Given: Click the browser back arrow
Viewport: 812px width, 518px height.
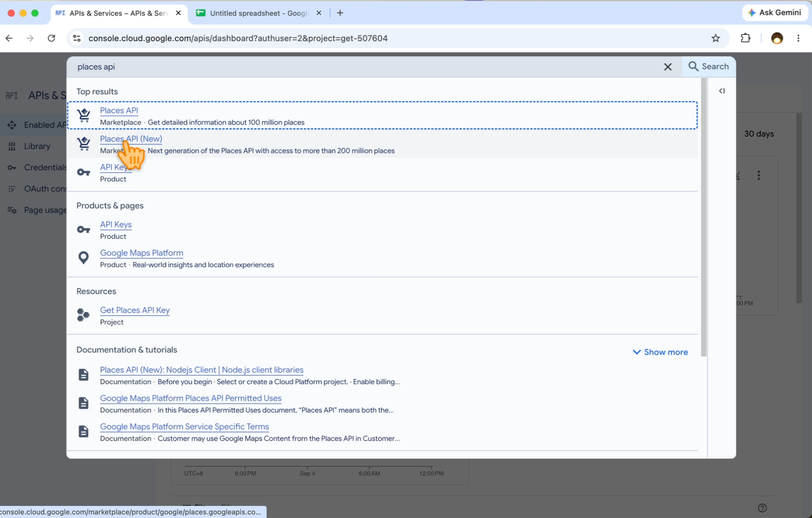Looking at the screenshot, I should 9,38.
